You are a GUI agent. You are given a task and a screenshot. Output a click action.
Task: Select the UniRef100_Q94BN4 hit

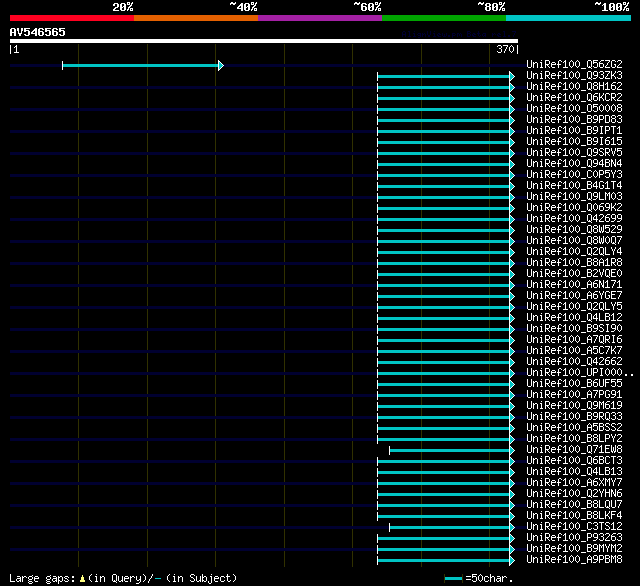click(574, 164)
